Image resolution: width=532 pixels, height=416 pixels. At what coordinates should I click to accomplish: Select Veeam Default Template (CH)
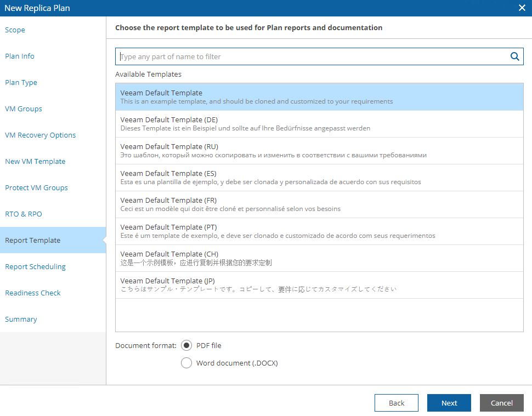319,258
